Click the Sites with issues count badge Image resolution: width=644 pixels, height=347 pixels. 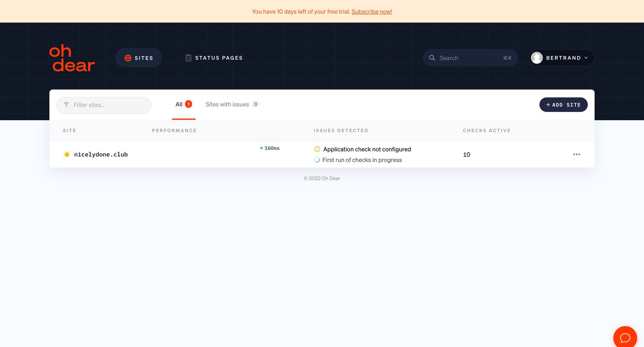point(256,104)
